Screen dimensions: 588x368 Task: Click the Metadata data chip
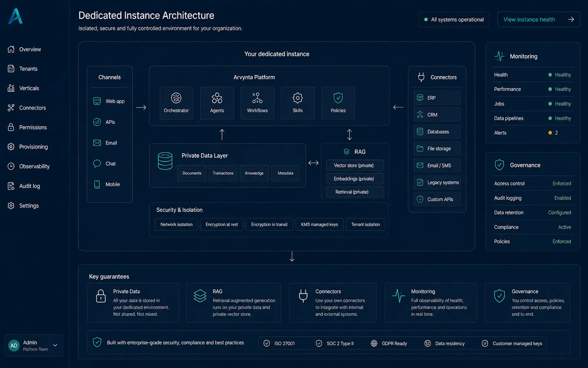tap(285, 173)
